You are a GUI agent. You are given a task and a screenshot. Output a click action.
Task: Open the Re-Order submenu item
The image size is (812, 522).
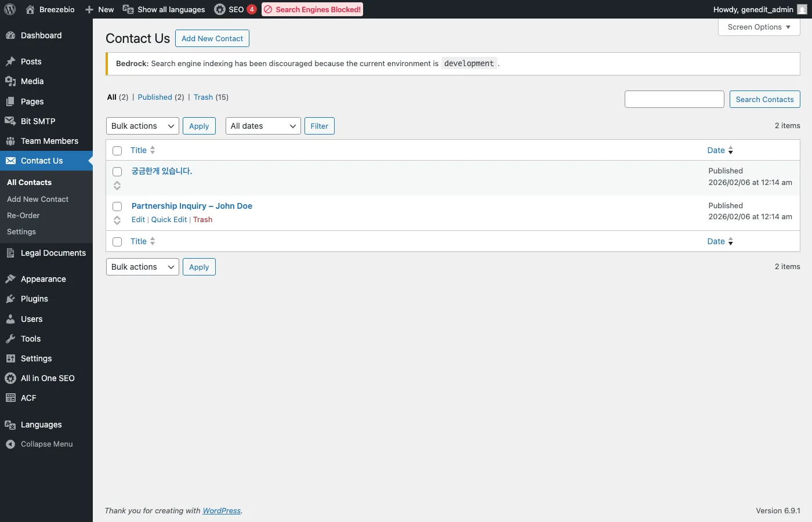pyautogui.click(x=23, y=215)
